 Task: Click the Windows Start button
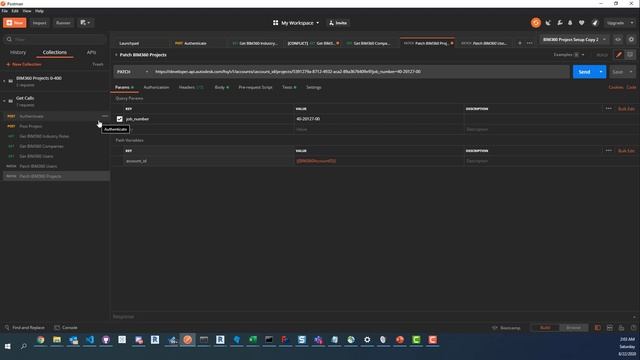(x=7, y=346)
